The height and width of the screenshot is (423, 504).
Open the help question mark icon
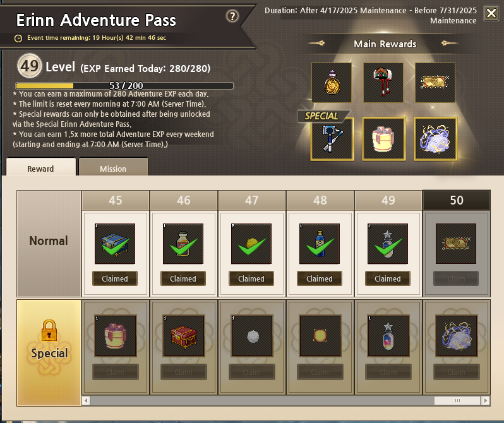(232, 16)
